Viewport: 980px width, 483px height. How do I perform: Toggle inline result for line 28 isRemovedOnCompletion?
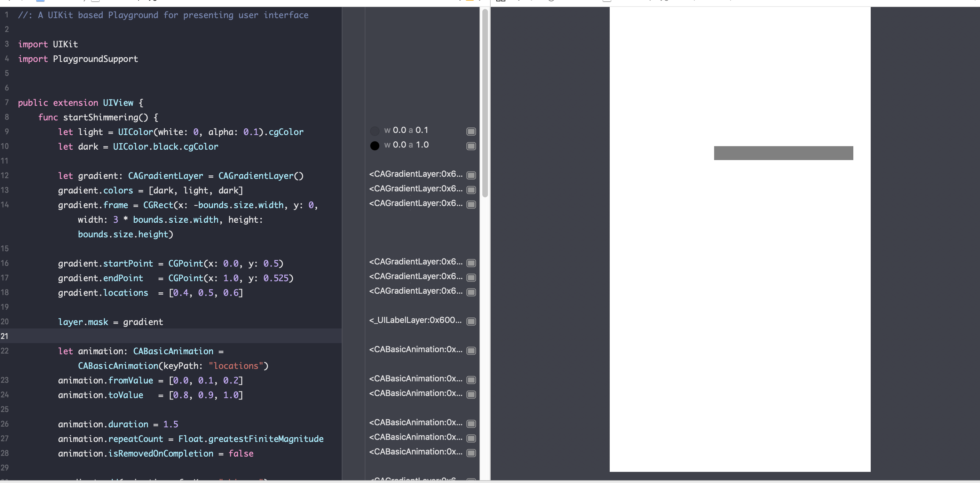(x=471, y=453)
